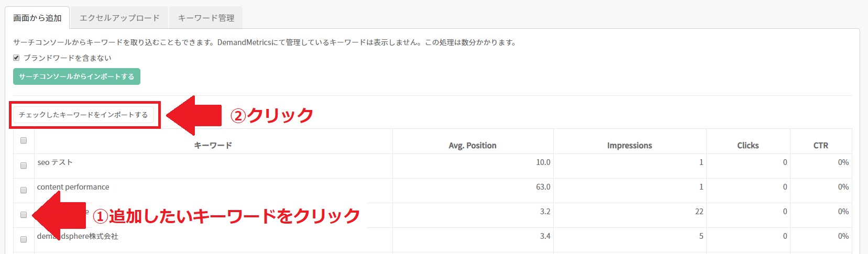
Task: Click the Impressions value 5
Action: tap(701, 236)
